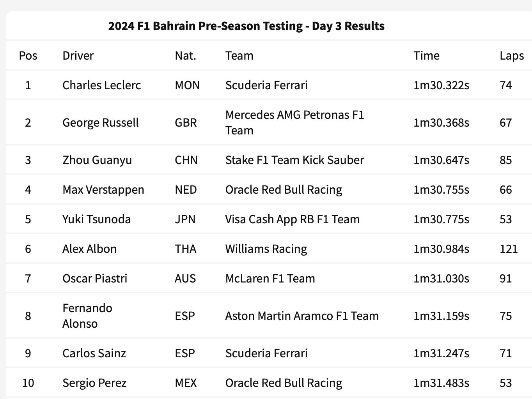Click Max Verstappen's name
This screenshot has width=532, height=399.
103,189
